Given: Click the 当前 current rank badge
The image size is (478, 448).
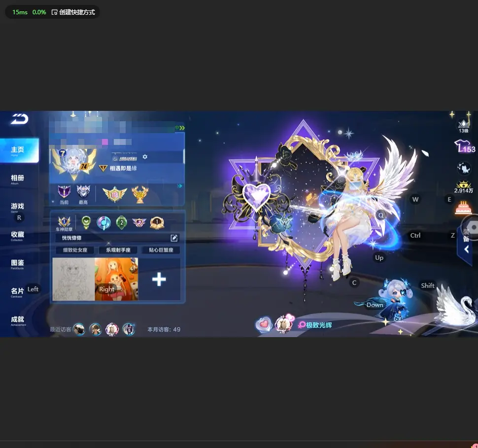Looking at the screenshot, I should pos(64,195).
